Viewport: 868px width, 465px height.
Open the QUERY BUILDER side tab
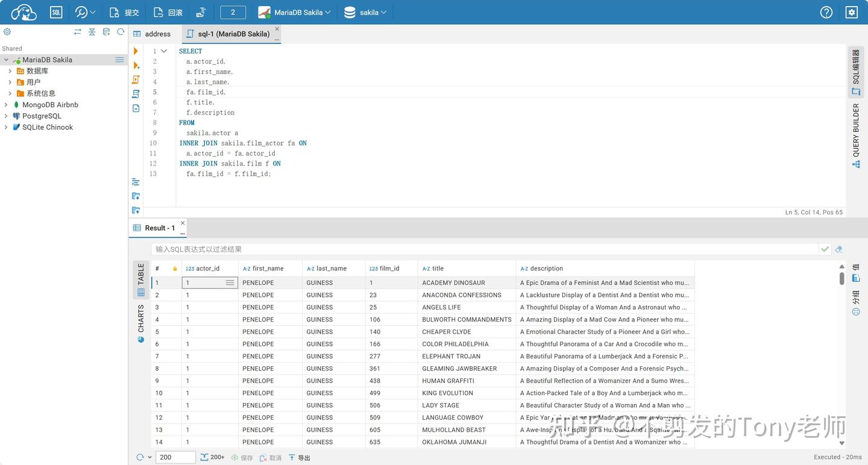pos(855,136)
